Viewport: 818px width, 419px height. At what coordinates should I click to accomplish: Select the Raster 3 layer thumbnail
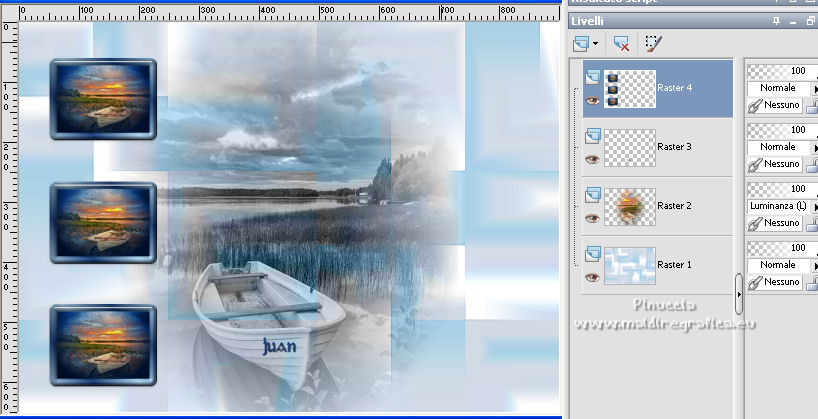click(630, 148)
